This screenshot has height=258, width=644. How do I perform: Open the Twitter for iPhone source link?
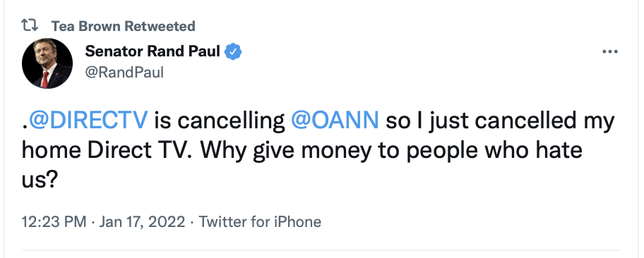tap(260, 222)
